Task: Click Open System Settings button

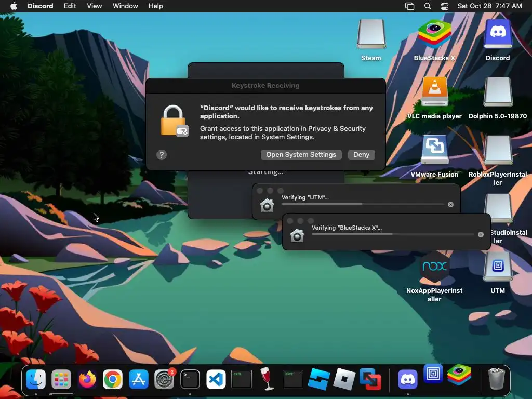Action: coord(301,155)
